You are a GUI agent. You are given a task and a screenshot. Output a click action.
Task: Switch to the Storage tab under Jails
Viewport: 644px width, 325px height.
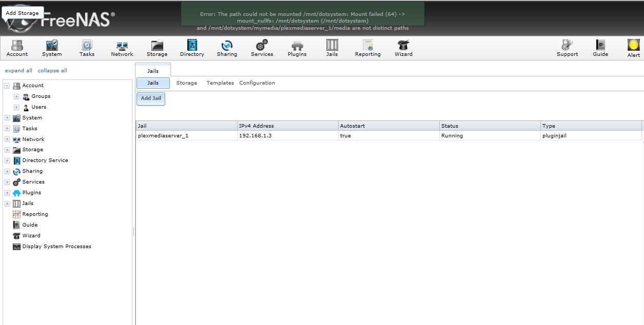[x=186, y=83]
